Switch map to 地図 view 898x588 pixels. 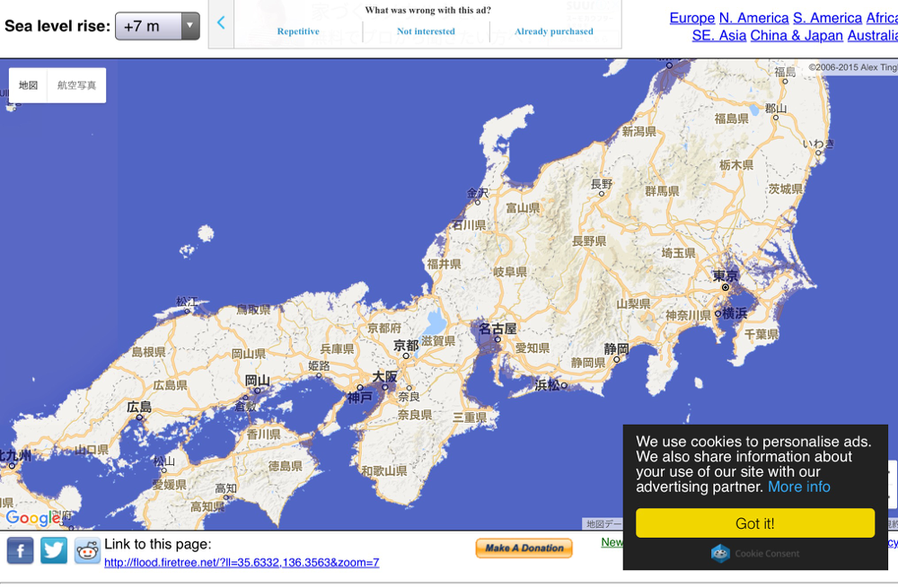click(x=29, y=85)
